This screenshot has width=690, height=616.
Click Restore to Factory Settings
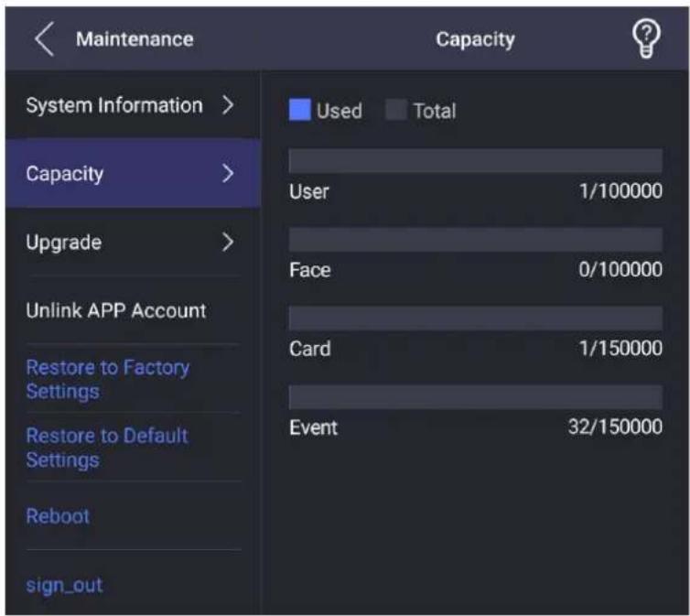pos(108,379)
